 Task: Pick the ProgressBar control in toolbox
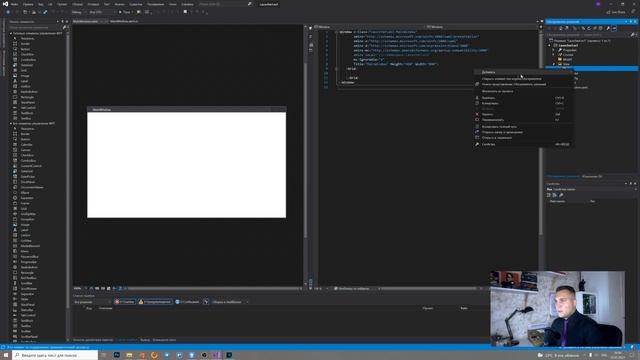29,262
